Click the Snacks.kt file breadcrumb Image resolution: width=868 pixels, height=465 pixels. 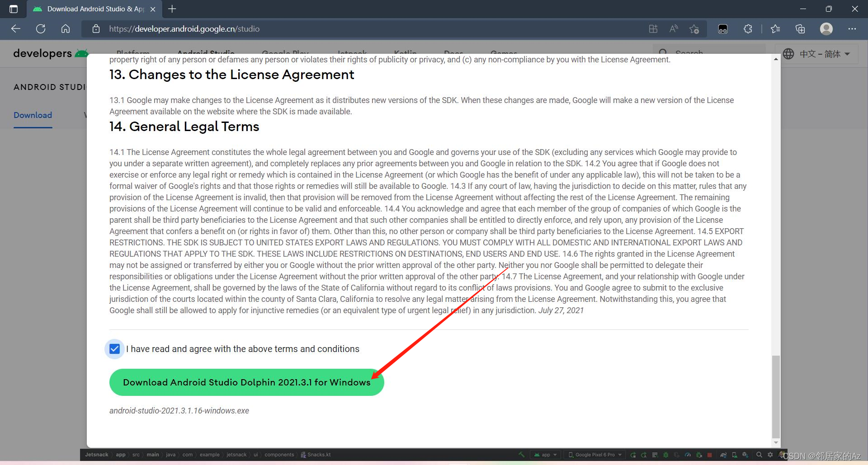pyautogui.click(x=316, y=455)
